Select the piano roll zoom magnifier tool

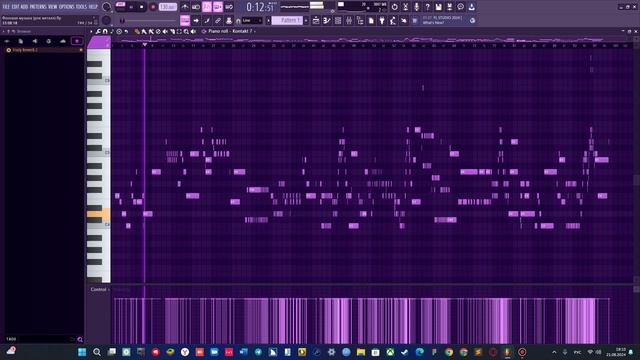tap(186, 31)
